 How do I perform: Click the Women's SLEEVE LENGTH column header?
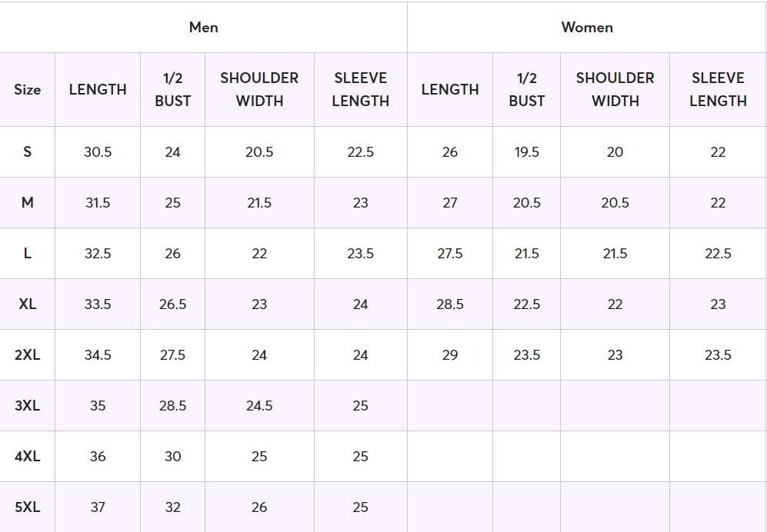718,89
